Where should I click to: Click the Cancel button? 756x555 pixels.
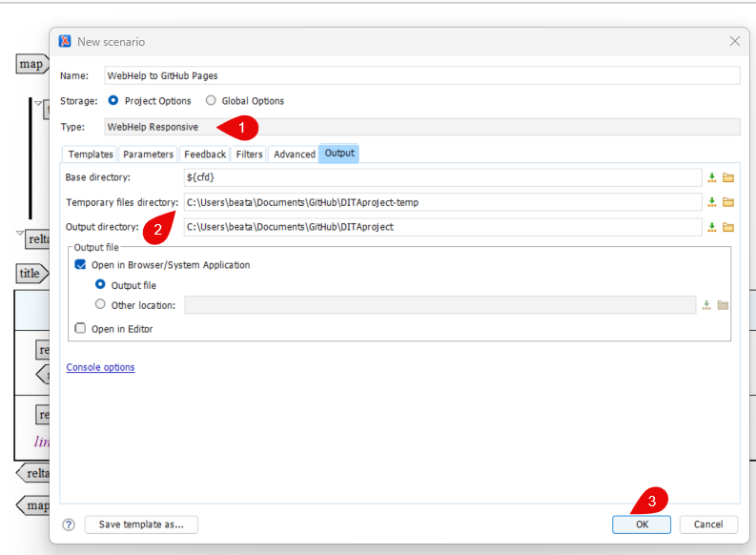[x=708, y=524]
